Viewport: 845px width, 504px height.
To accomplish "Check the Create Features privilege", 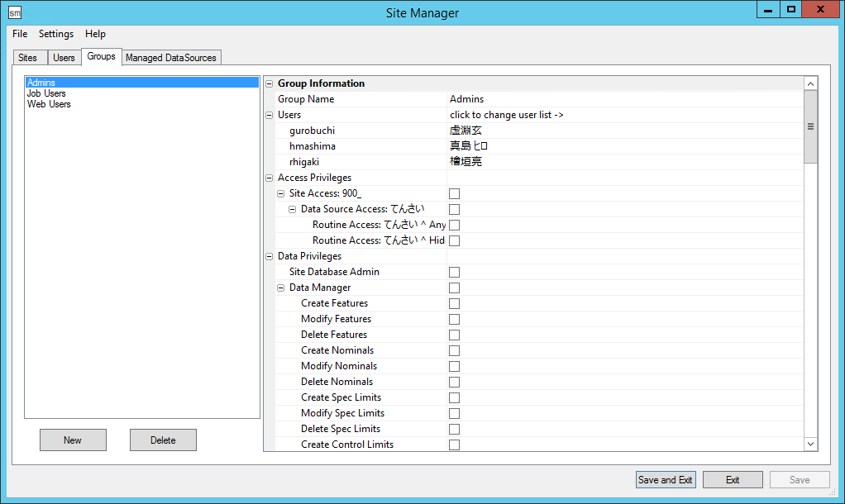I will [x=454, y=303].
